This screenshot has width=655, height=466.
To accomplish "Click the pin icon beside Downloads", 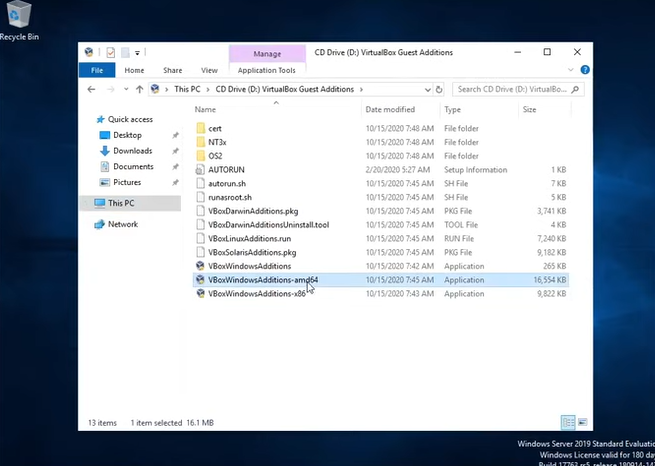I will click(175, 151).
